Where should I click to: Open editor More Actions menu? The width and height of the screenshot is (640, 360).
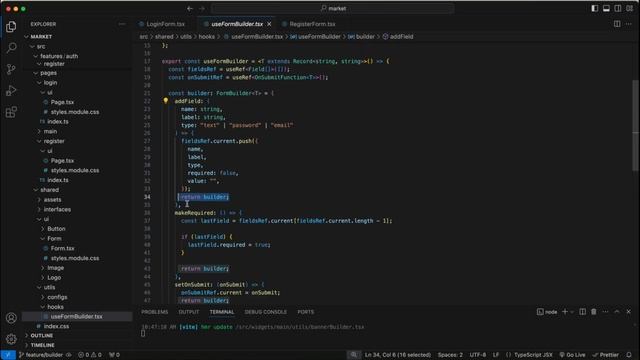click(x=629, y=24)
